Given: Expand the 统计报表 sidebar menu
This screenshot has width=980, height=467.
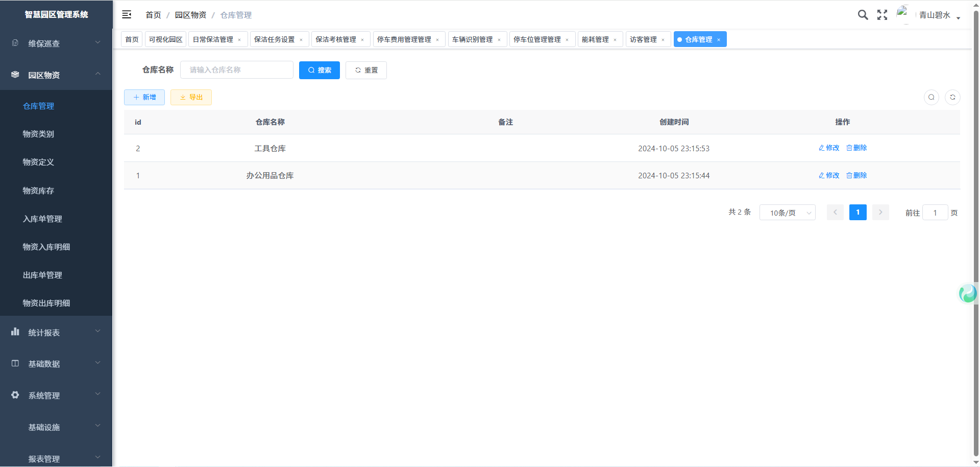Looking at the screenshot, I should point(56,333).
